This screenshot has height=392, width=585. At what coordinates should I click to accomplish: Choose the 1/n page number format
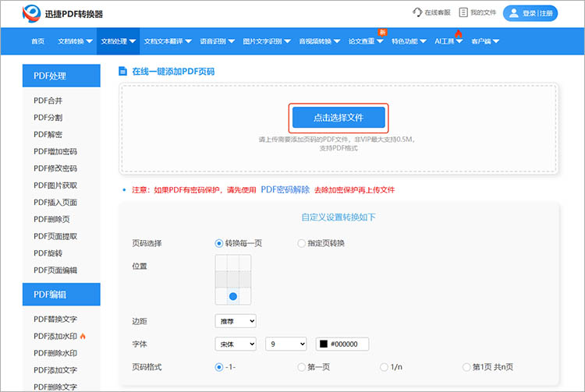click(384, 367)
